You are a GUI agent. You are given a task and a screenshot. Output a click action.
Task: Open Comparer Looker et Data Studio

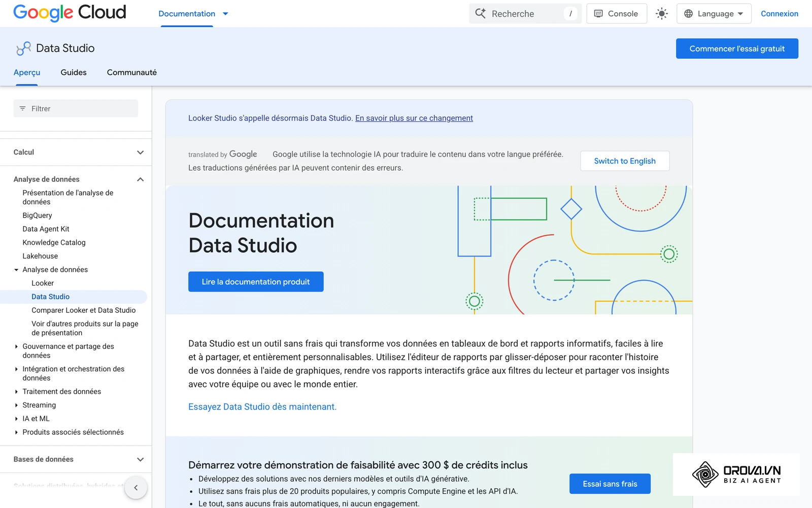tap(84, 310)
